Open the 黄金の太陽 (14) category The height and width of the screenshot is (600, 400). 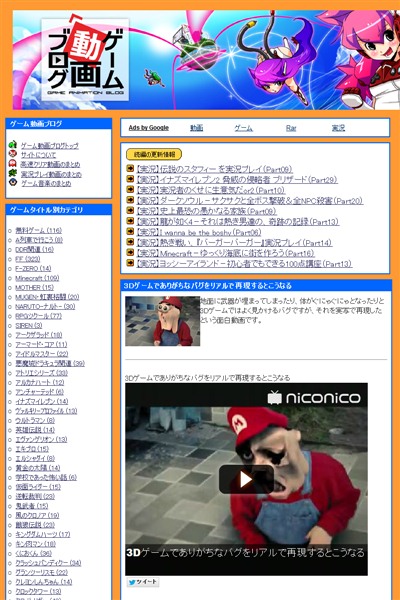38,468
